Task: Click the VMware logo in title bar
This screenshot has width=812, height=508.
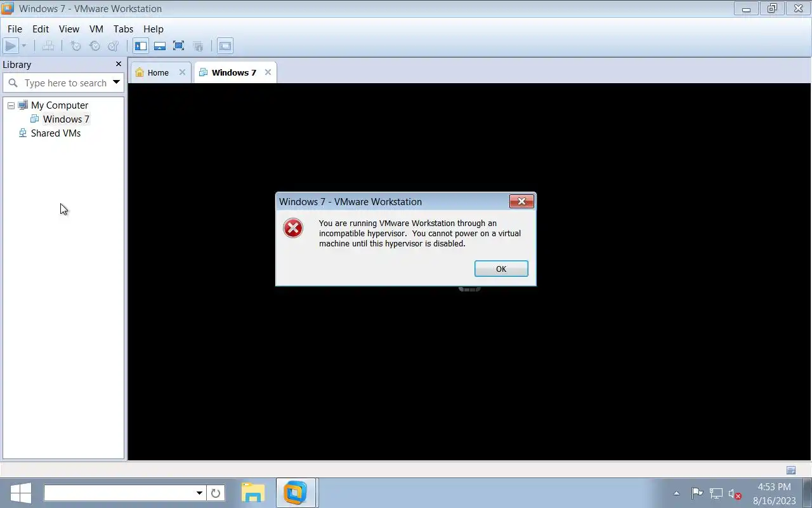Action: (x=8, y=8)
